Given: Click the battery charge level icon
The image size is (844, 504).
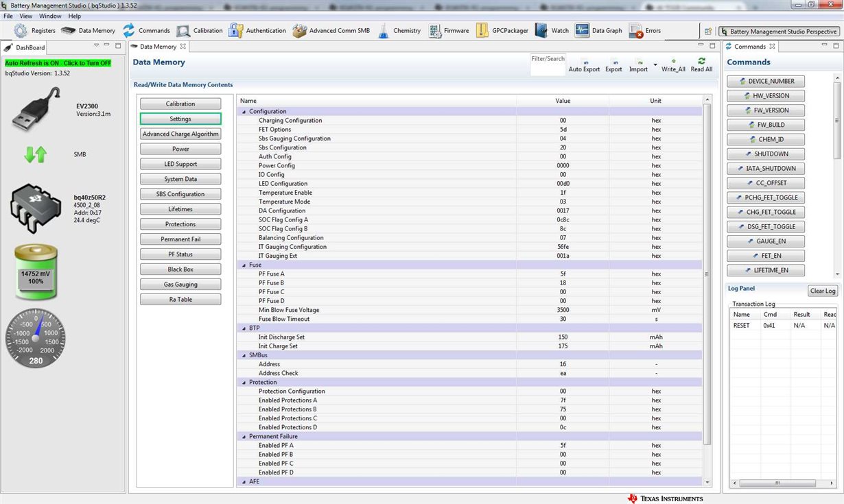Looking at the screenshot, I should click(x=36, y=273).
